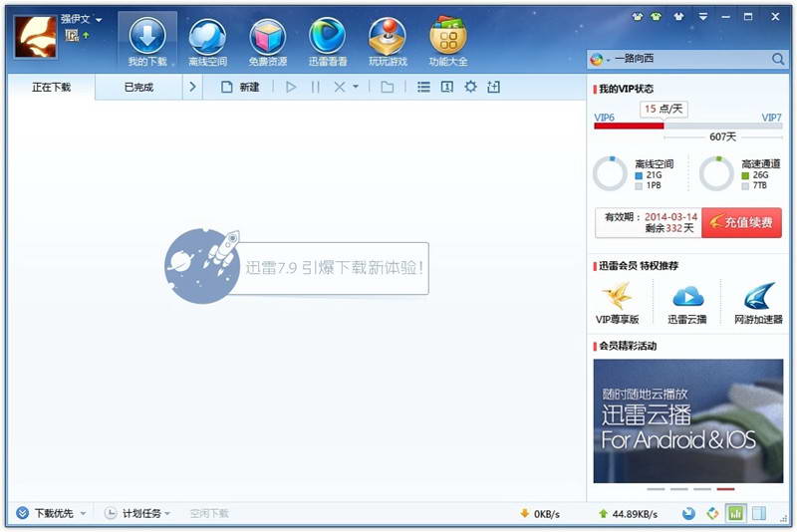Click the red 充值续费 button
This screenshot has height=532, width=797.
point(741,222)
